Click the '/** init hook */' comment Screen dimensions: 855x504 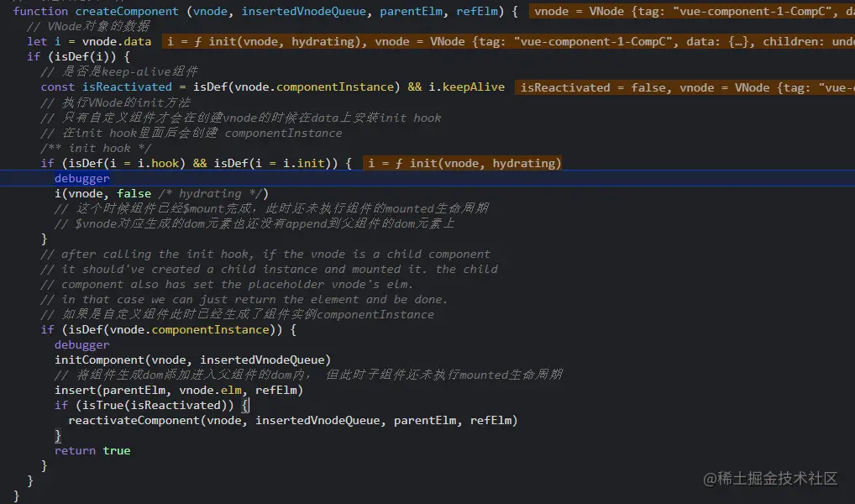pyautogui.click(x=96, y=148)
